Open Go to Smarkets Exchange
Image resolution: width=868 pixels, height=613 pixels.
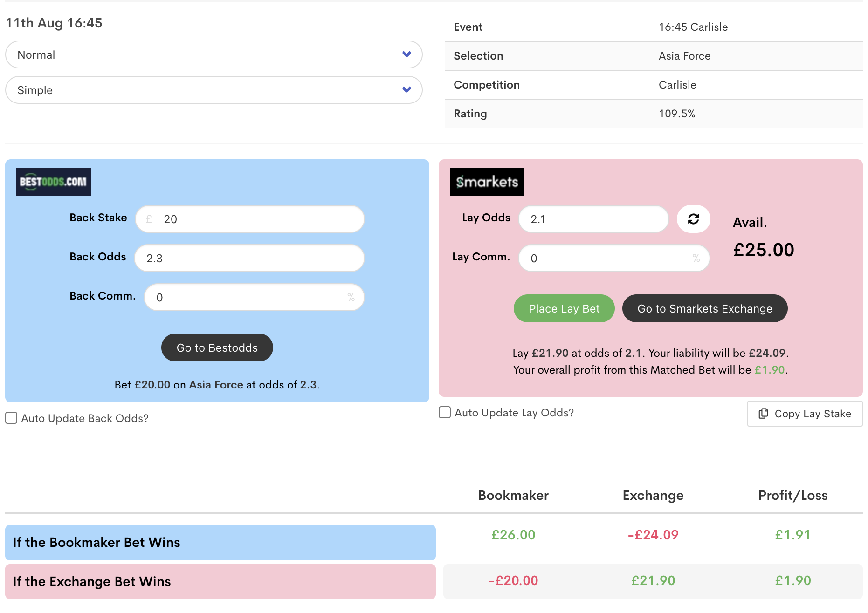click(705, 308)
